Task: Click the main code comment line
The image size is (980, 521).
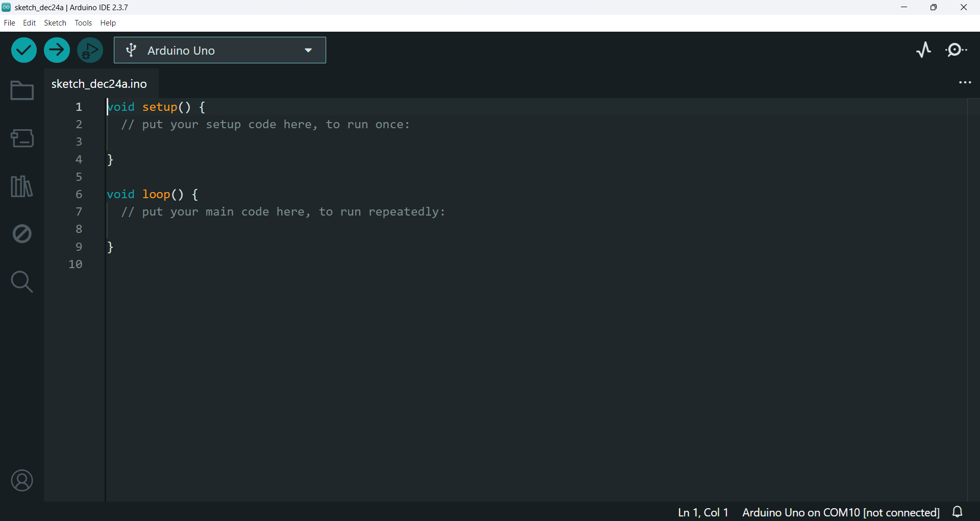Action: (283, 211)
